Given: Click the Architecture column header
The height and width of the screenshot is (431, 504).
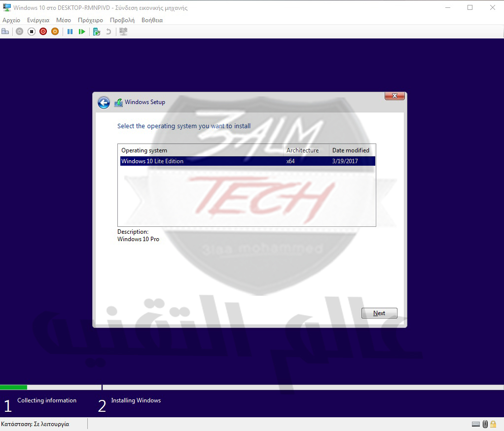Looking at the screenshot, I should tap(306, 150).
